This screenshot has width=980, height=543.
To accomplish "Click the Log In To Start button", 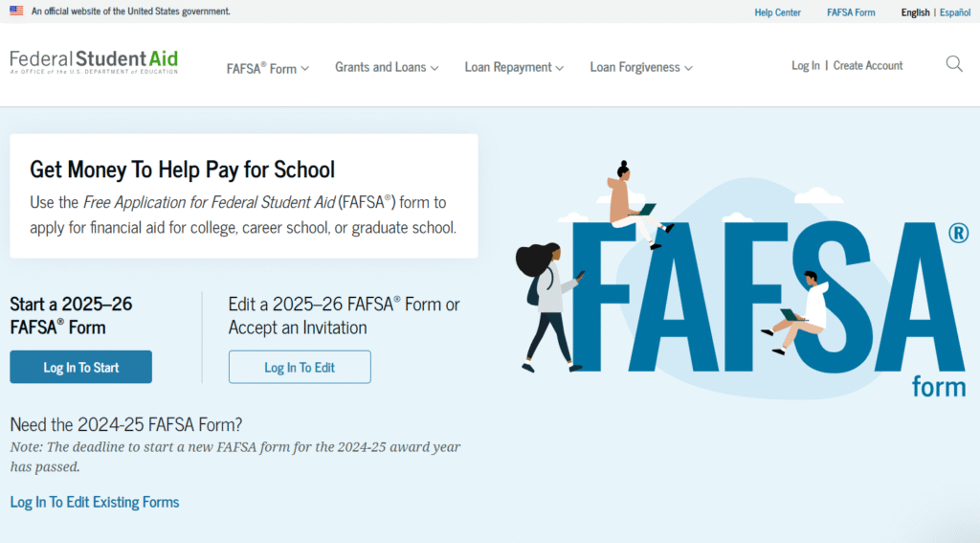I will [x=80, y=367].
